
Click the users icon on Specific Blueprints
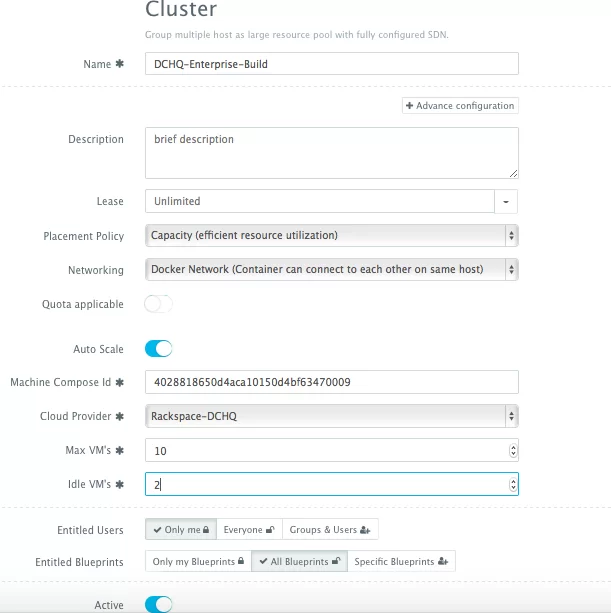(x=443, y=562)
